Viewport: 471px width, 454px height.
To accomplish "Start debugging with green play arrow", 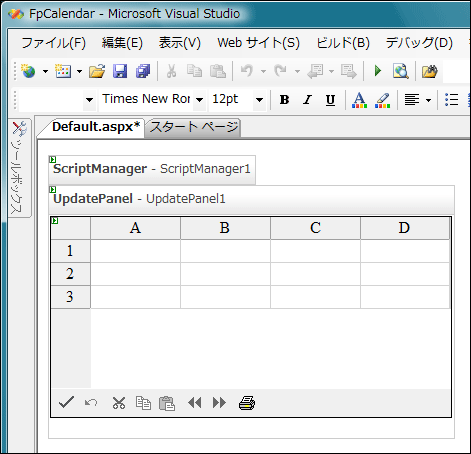I will tap(378, 71).
